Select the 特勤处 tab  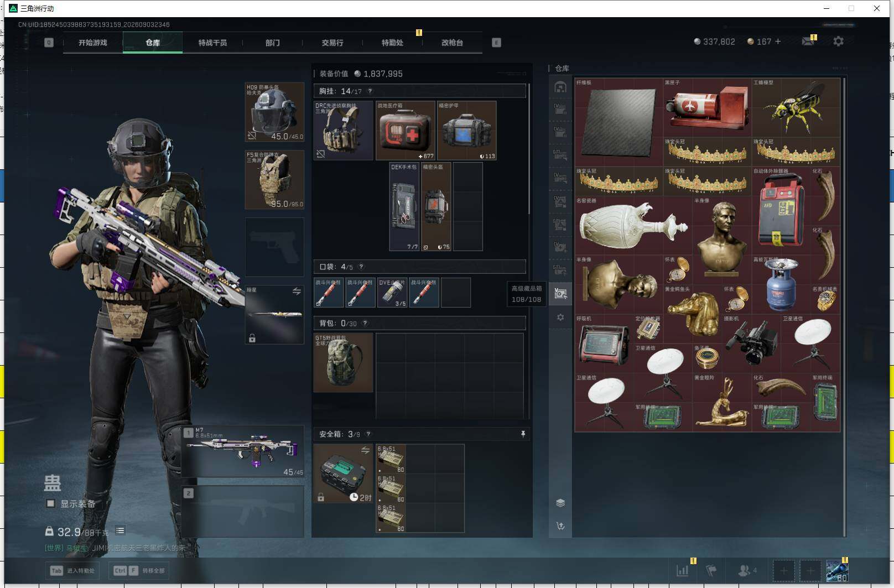coord(392,43)
